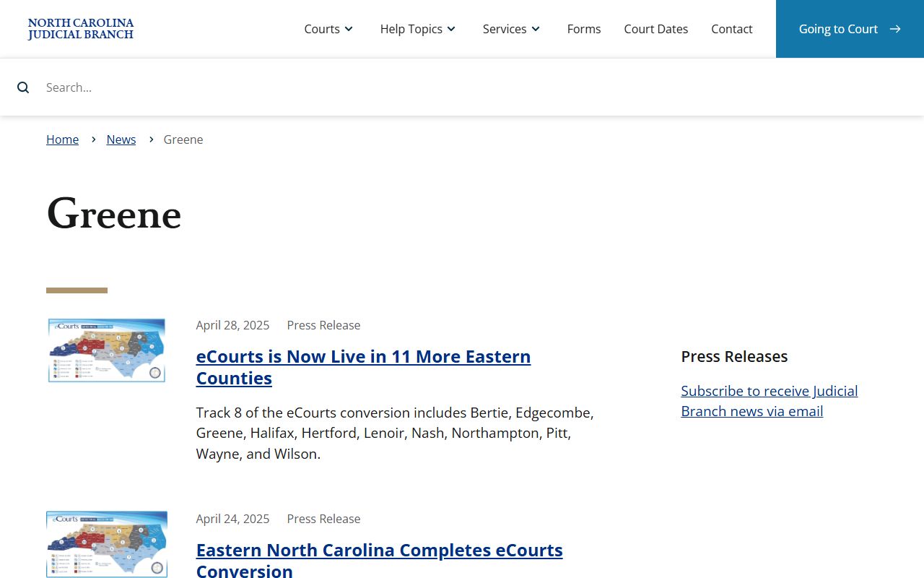Open the Contact page
The height and width of the screenshot is (578, 924).
731,29
